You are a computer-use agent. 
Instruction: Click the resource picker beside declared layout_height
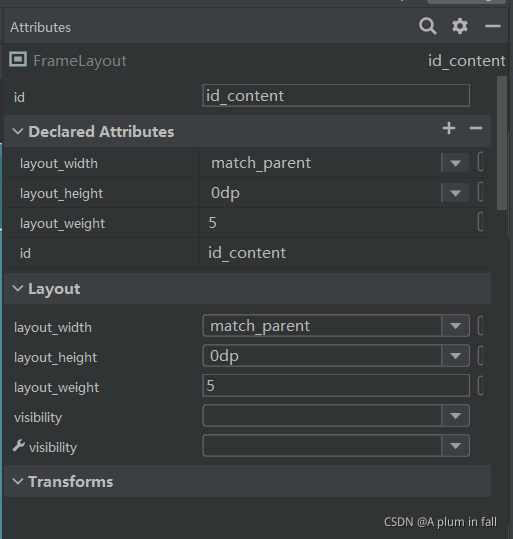480,191
